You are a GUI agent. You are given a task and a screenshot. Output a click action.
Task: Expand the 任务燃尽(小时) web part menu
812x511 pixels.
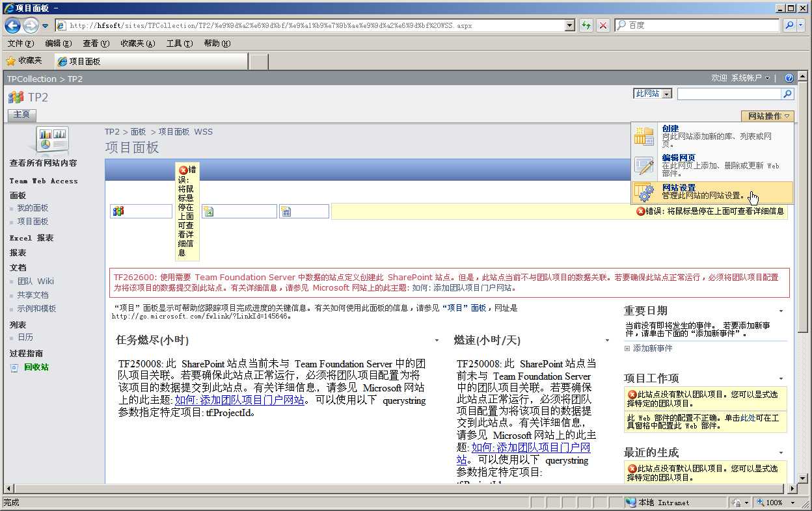437,341
